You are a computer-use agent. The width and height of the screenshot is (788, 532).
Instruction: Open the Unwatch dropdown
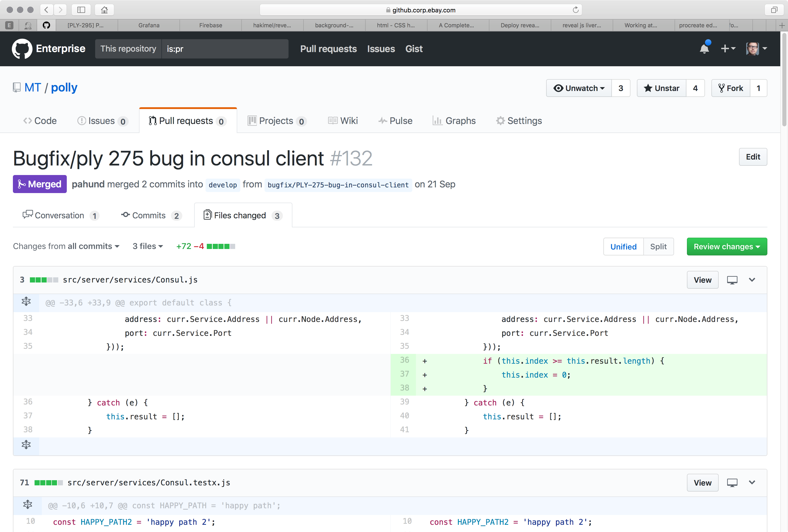coord(579,88)
